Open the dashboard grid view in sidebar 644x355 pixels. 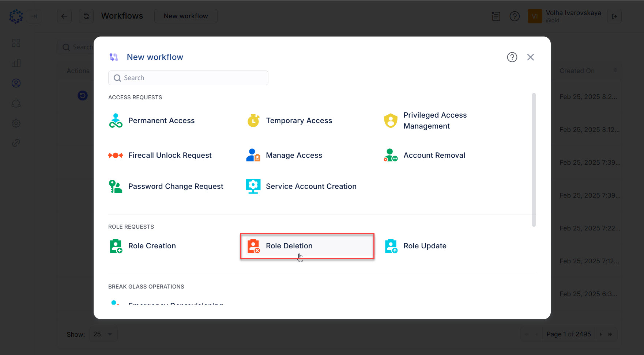pyautogui.click(x=16, y=43)
